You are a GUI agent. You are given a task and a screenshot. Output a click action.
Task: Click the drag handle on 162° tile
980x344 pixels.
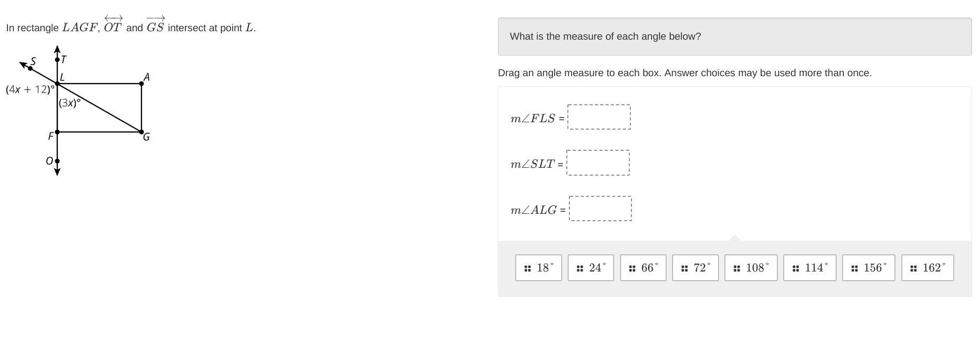pyautogui.click(x=913, y=268)
